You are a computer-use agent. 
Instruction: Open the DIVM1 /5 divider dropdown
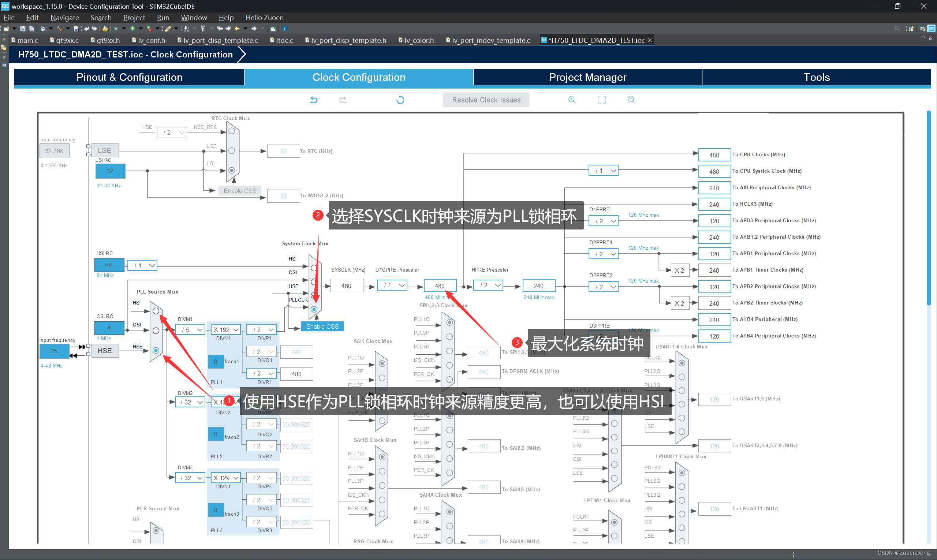191,330
